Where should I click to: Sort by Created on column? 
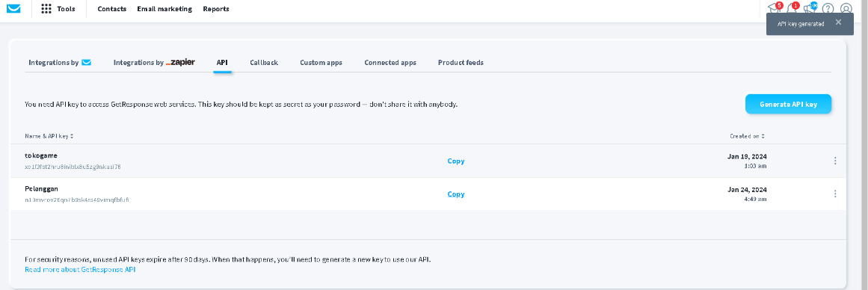[748, 136]
